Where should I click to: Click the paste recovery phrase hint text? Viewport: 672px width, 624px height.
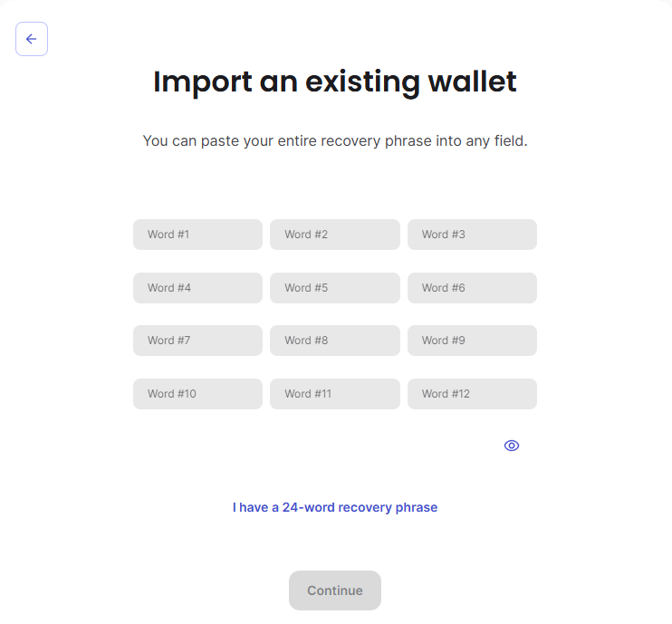point(335,141)
